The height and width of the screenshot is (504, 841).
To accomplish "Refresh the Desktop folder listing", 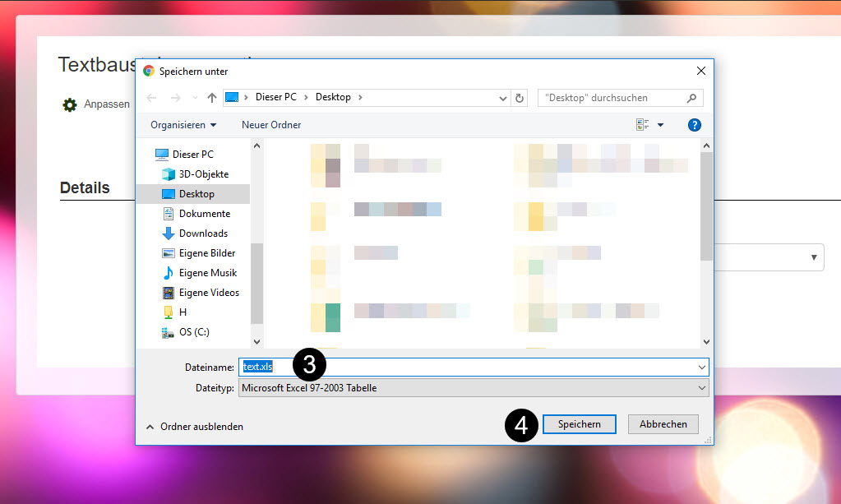I will pos(520,98).
